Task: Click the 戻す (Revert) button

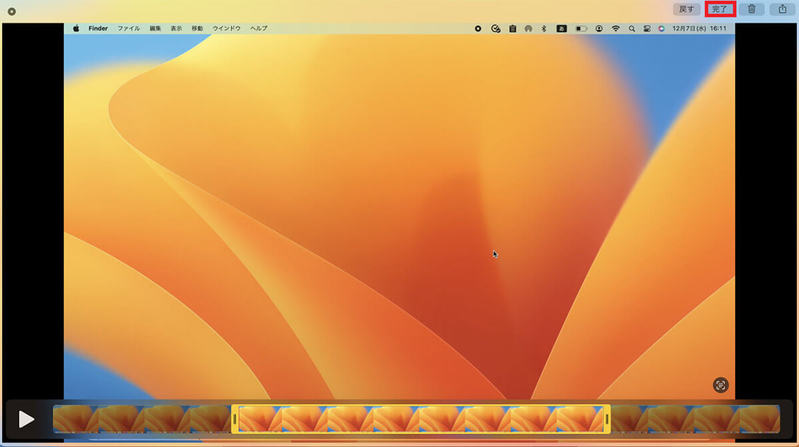Action: tap(686, 9)
